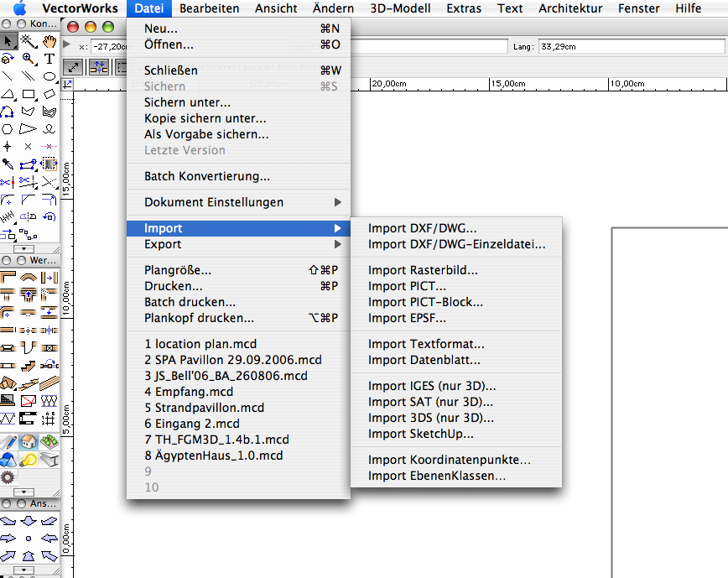Expand the Export submenu
728x578 pixels.
[238, 245]
